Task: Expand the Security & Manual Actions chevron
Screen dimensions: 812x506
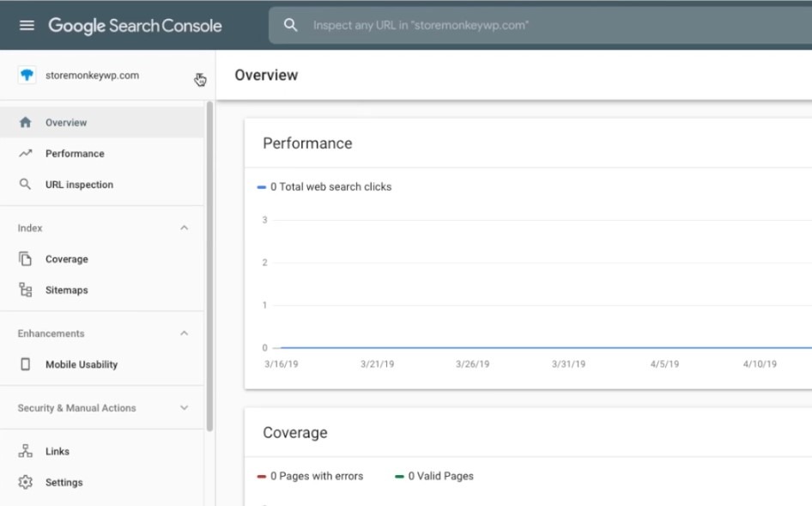Action: pos(184,407)
